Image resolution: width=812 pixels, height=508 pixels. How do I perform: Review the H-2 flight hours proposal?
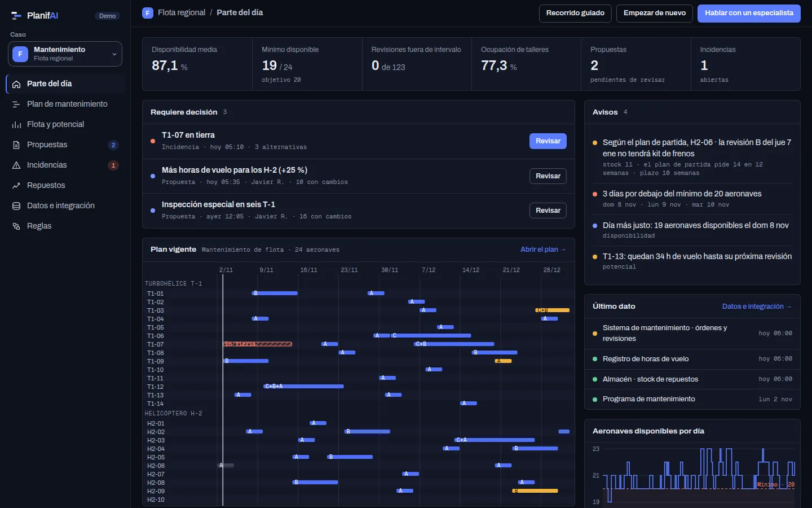pos(548,176)
